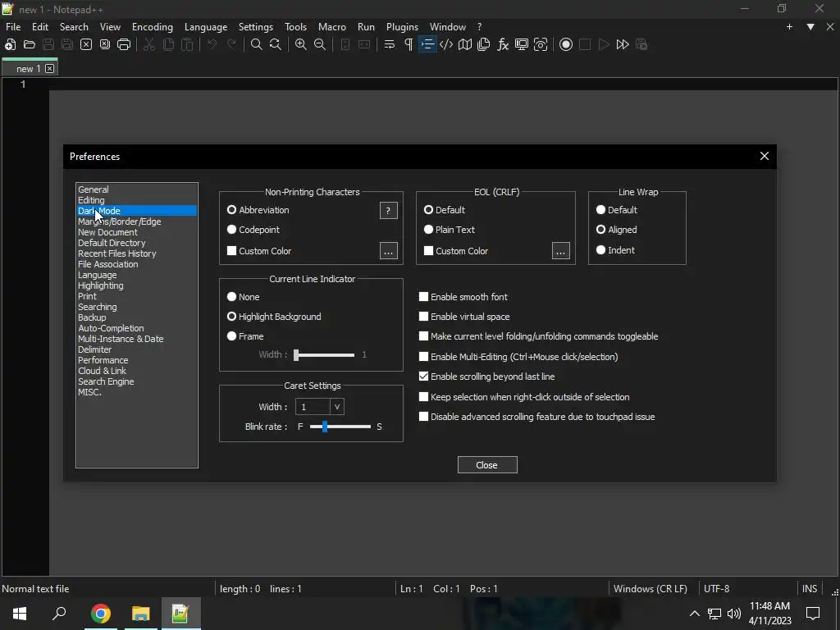This screenshot has width=840, height=630.
Task: Open the Settings menu
Action: coord(256,27)
